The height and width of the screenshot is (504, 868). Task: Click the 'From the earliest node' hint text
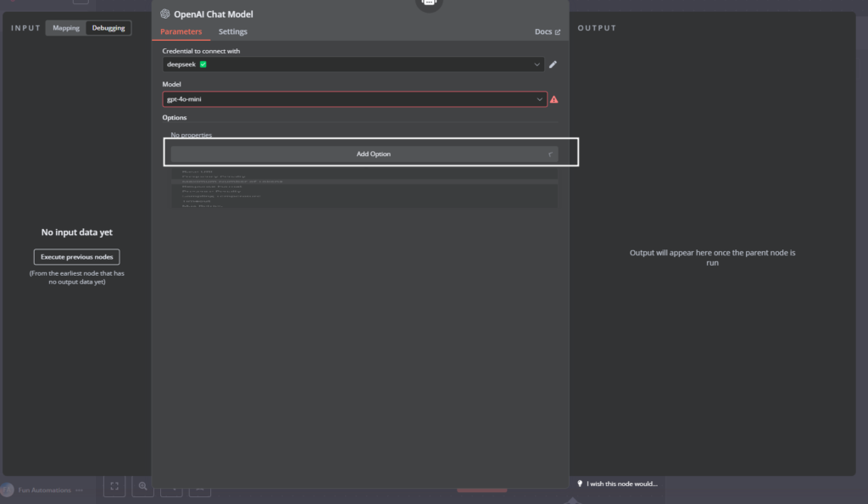click(77, 277)
